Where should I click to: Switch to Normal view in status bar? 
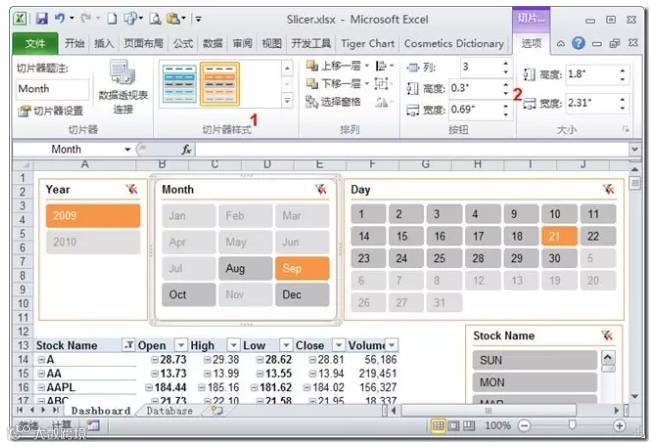437,425
